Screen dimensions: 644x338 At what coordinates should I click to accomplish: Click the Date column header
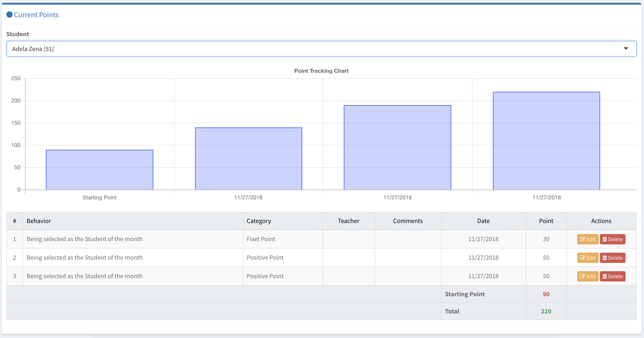[x=483, y=221]
